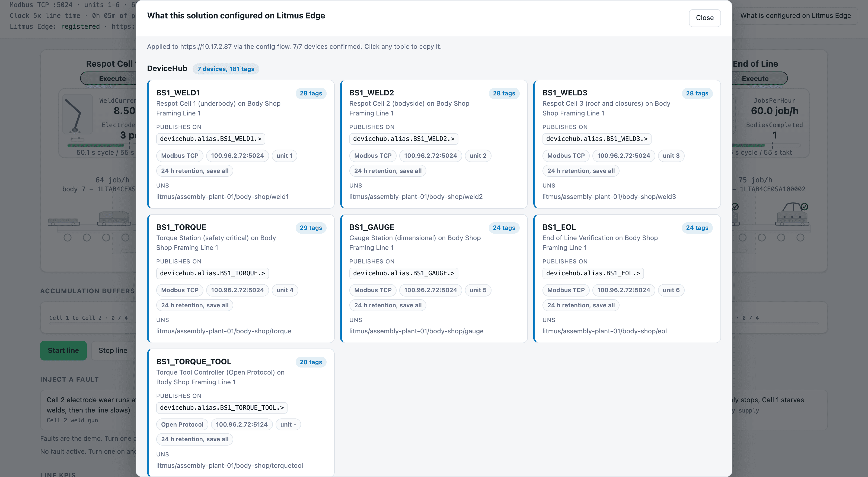
Task: Click the BS1_WELD2 card title
Action: click(371, 93)
